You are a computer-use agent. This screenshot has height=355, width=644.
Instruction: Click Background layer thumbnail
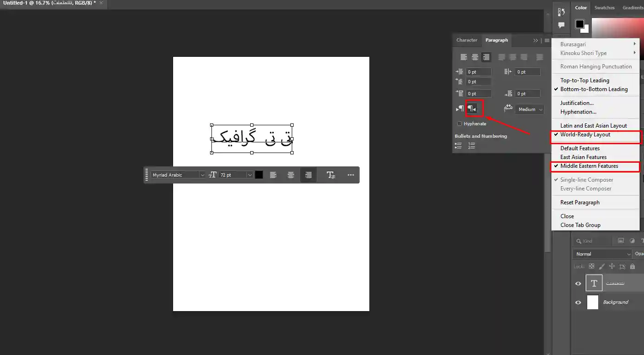click(x=593, y=302)
